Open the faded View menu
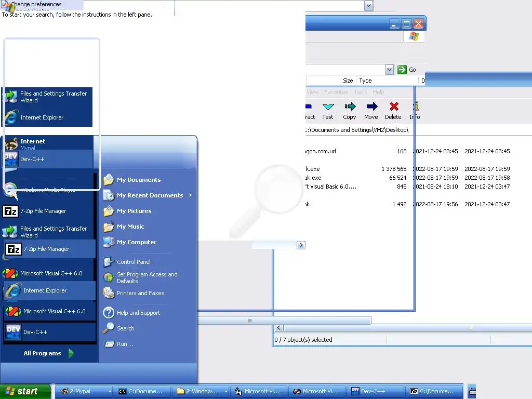Viewport: 532px width, 399px height. [x=312, y=92]
